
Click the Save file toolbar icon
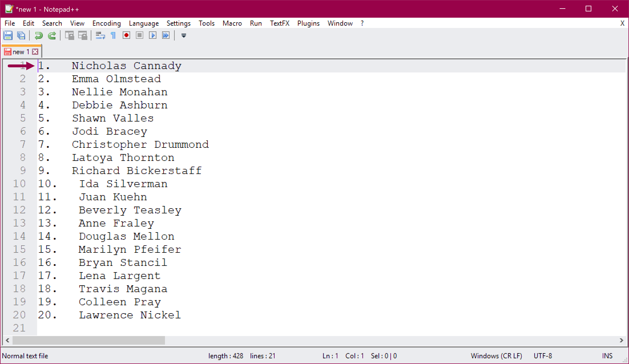point(8,35)
